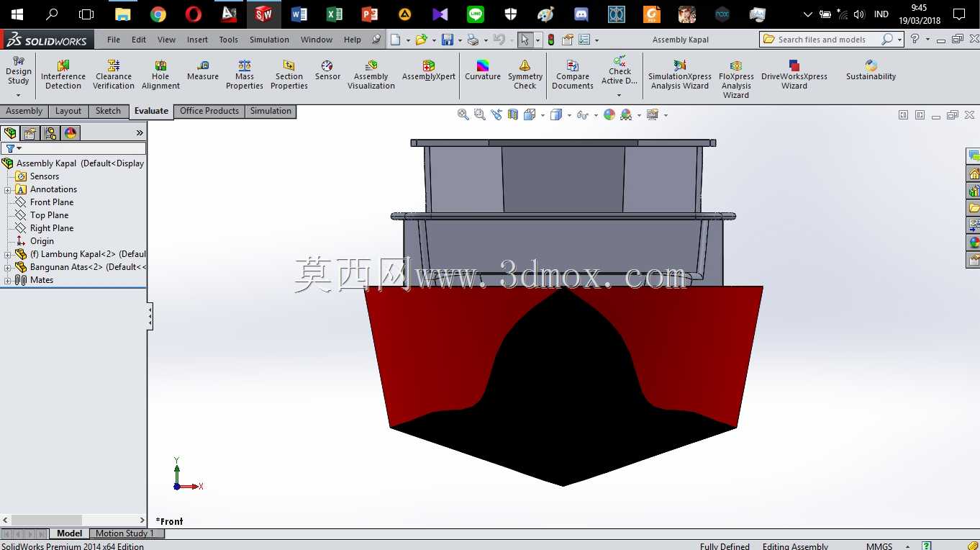Toggle the Section View icon

(513, 114)
